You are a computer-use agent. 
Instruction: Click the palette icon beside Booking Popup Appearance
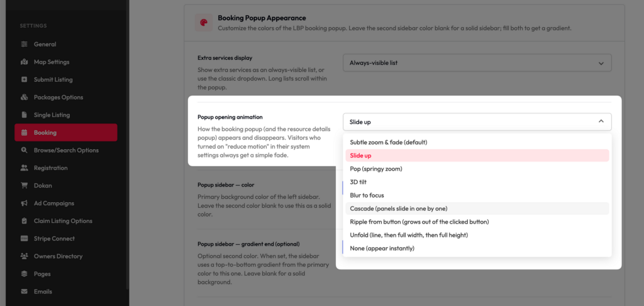point(204,23)
